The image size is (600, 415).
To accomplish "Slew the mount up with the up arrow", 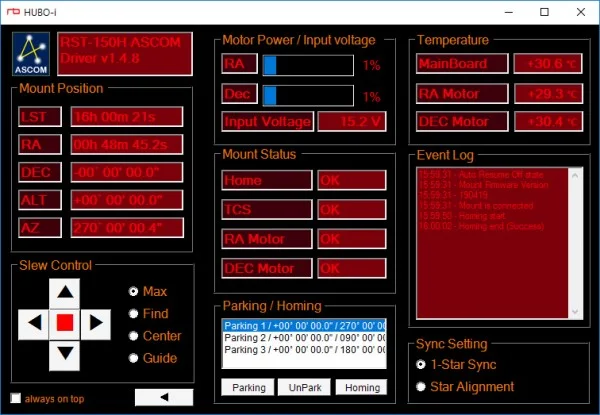I will coord(65,293).
